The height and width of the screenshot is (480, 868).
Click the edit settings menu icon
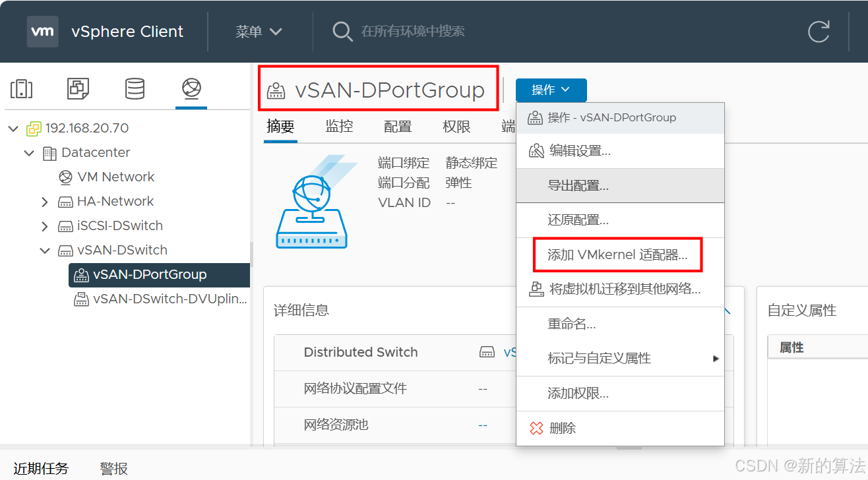click(x=537, y=151)
